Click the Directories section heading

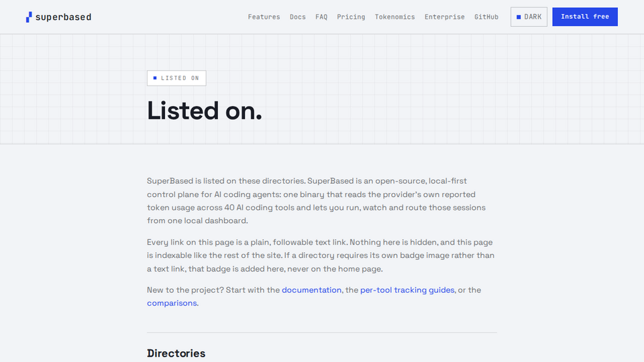point(176,353)
